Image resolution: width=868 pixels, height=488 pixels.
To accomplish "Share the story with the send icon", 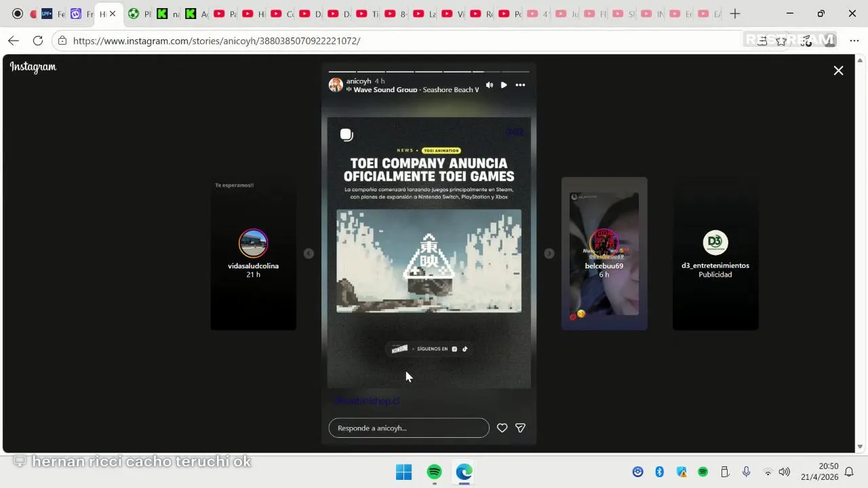I will (520, 428).
